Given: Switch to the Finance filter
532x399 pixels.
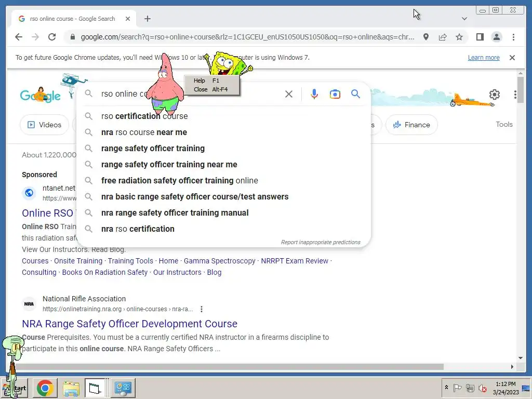Looking at the screenshot, I should [411, 125].
